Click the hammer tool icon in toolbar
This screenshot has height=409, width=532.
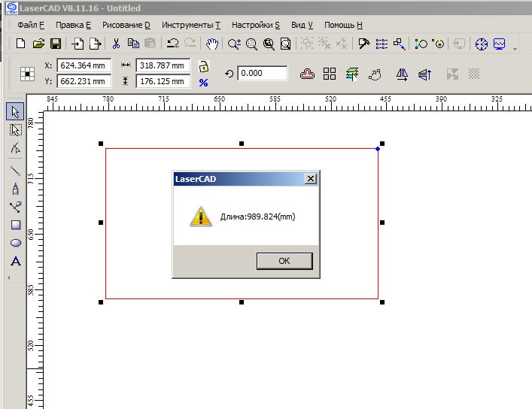363,44
